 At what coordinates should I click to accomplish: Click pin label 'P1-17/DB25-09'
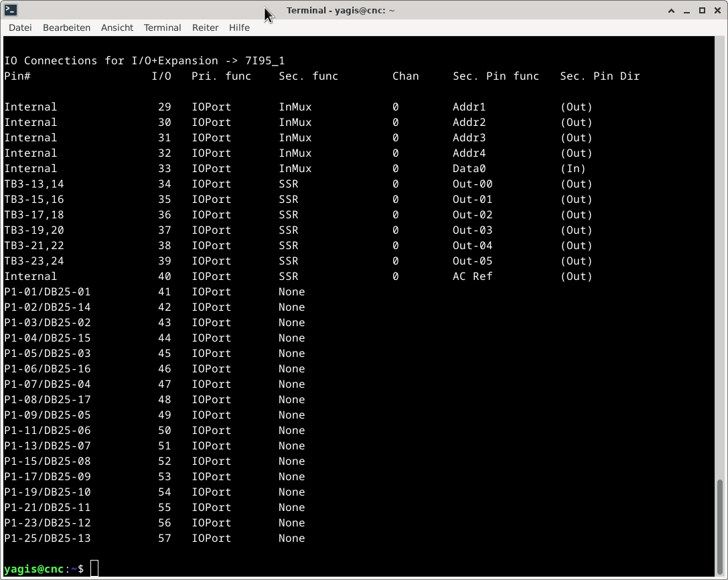click(x=48, y=476)
